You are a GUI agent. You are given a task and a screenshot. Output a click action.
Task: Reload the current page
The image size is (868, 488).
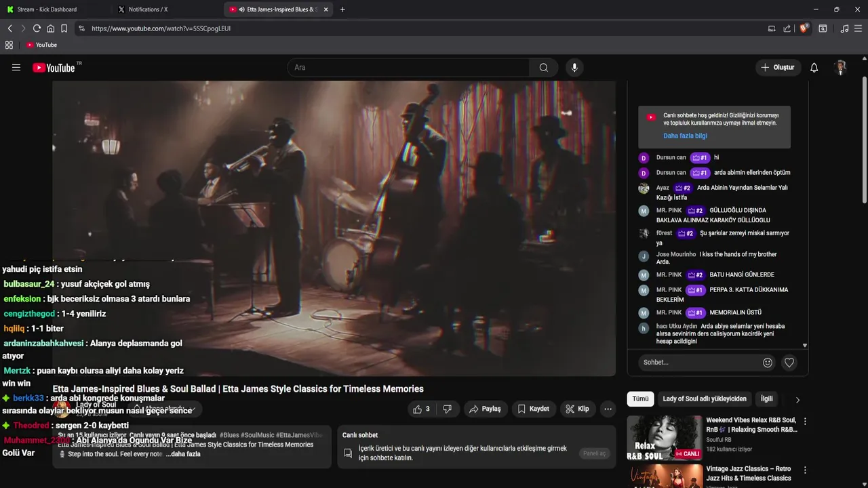point(37,28)
